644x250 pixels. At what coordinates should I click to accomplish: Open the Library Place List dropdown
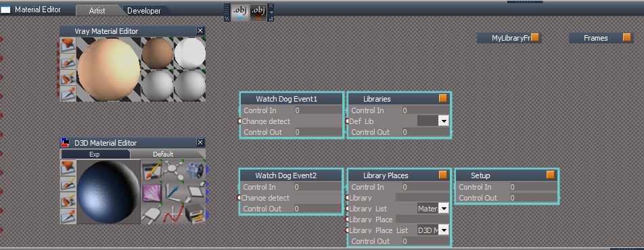[x=443, y=230]
